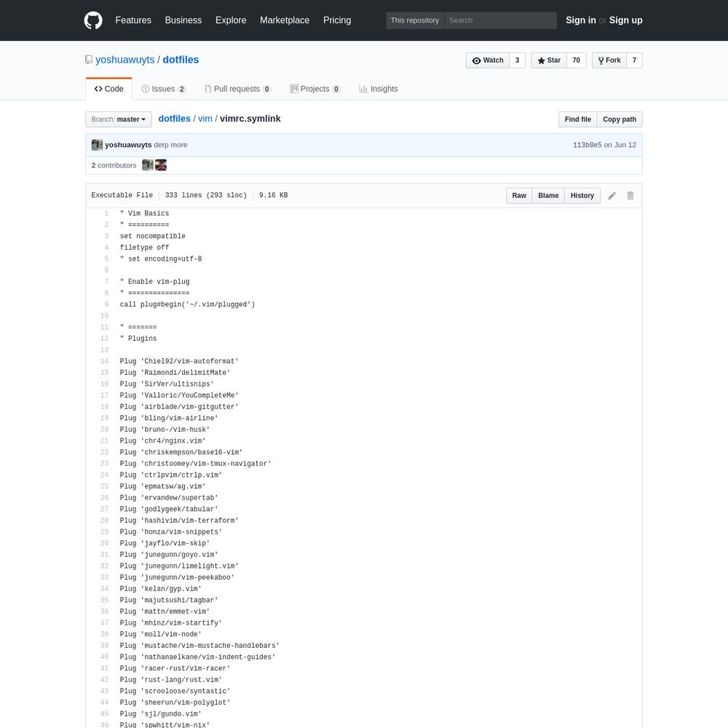The width and height of the screenshot is (728, 728).
Task: Click the 'bling/vim-airline' plugin line
Action: [x=169, y=419]
